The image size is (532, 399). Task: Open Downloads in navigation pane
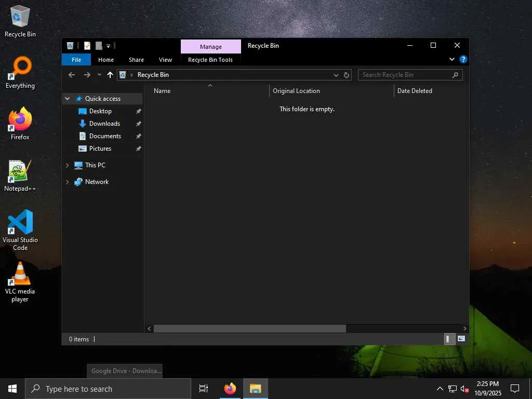(104, 124)
